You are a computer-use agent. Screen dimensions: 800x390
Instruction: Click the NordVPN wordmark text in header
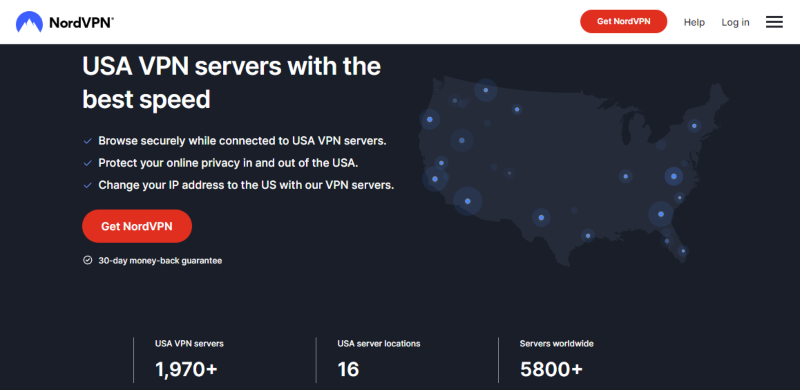point(82,22)
